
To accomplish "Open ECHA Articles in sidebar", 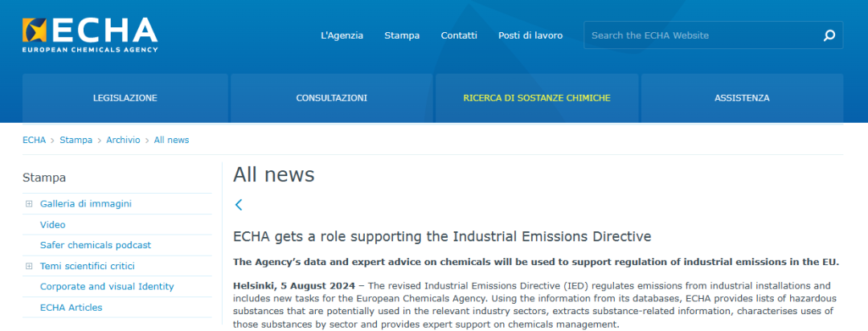I will point(72,308).
